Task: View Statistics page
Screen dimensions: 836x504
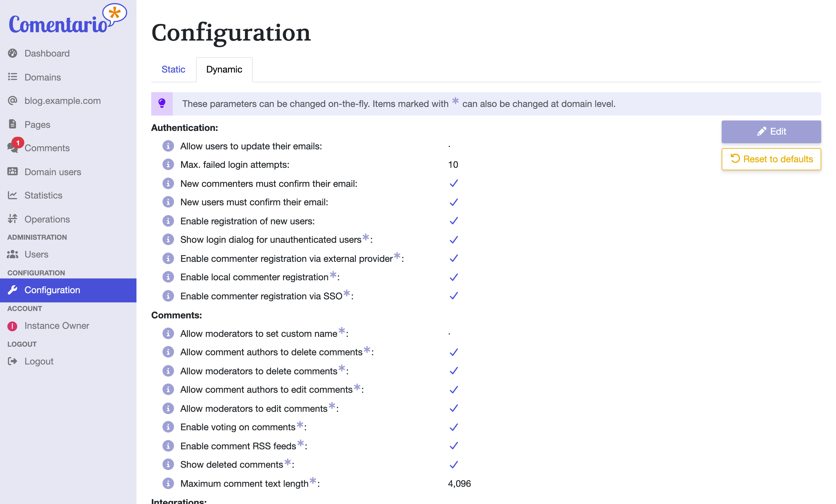Action: coord(68,195)
